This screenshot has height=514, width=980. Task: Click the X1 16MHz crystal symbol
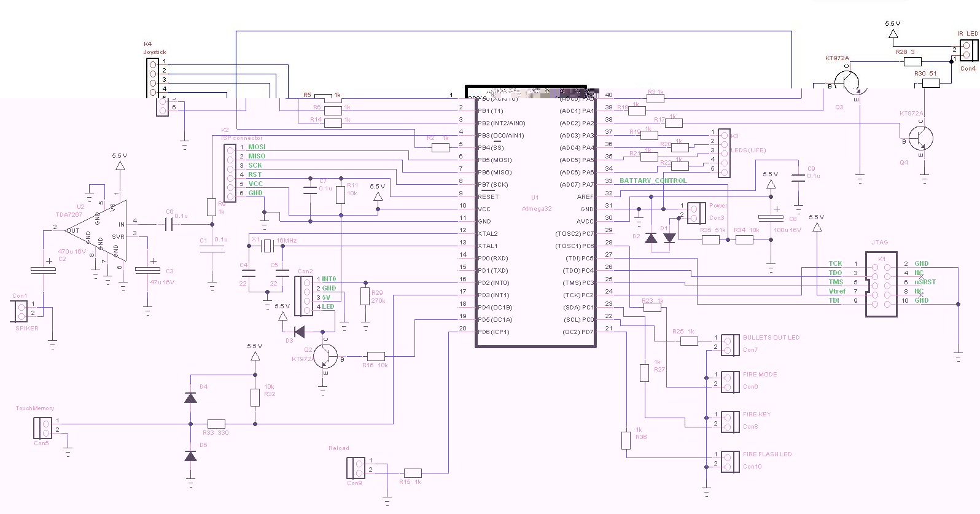[x=266, y=246]
